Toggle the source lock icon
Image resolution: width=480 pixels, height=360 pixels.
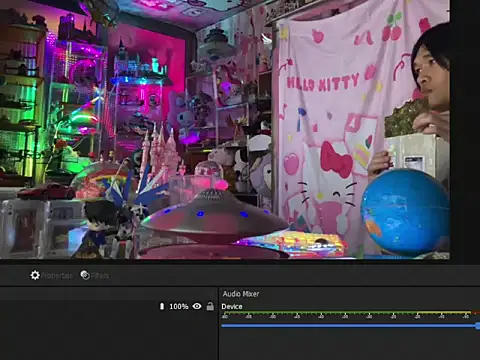point(210,306)
